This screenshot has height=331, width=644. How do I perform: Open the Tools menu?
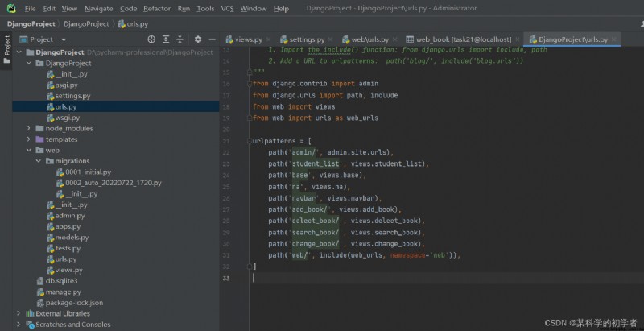pyautogui.click(x=205, y=9)
